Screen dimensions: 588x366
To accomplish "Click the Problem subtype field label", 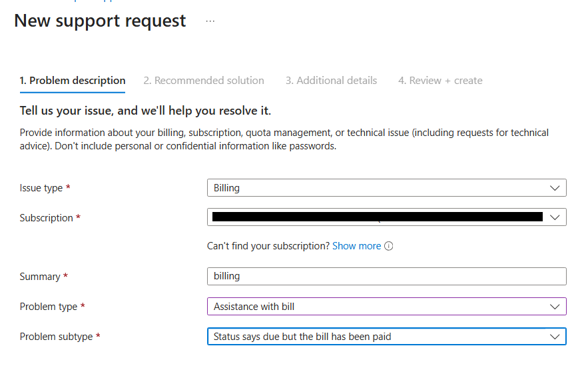I will (x=56, y=337).
